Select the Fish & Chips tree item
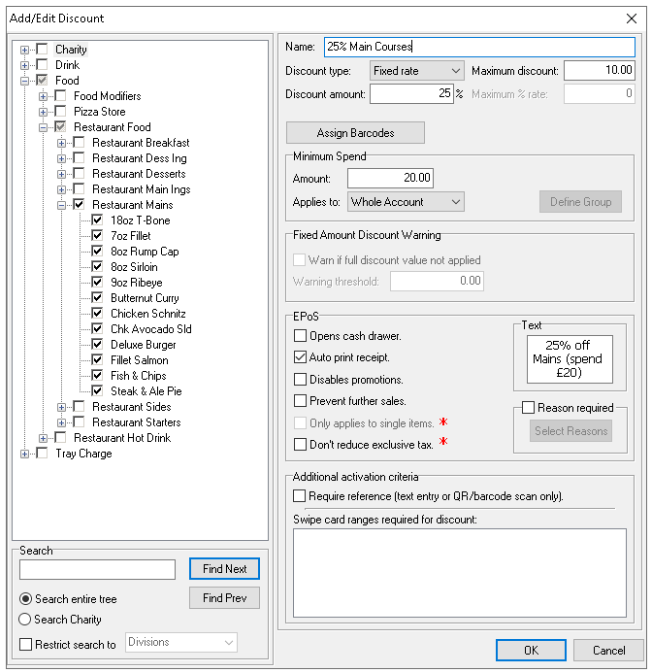Image resolution: width=648 pixels, height=671 pixels. coord(139,376)
